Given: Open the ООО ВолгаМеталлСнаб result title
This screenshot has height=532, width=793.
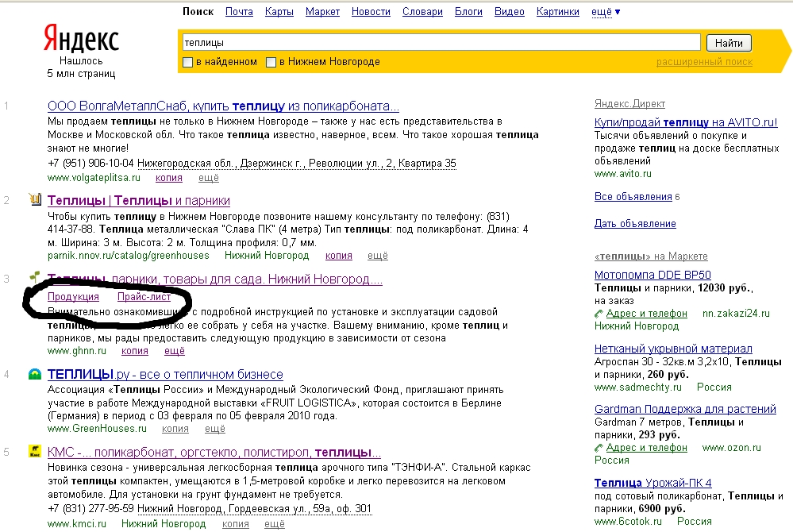Looking at the screenshot, I should (224, 106).
